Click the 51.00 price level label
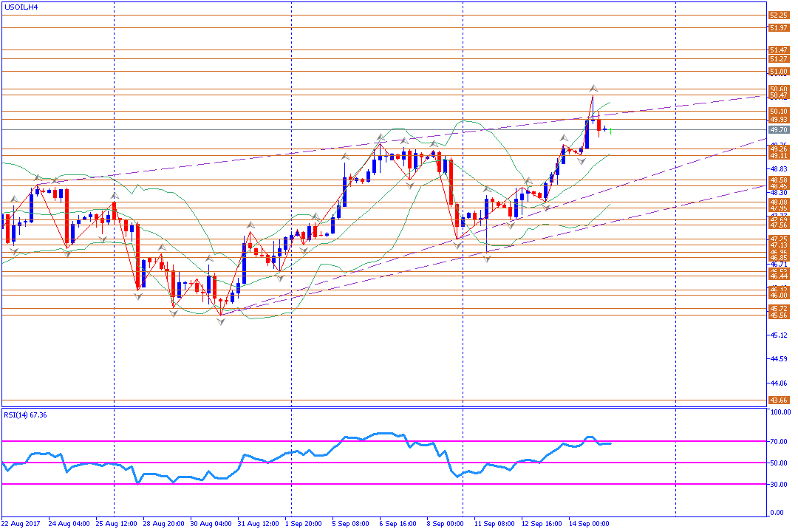The height and width of the screenshot is (532, 798). [x=777, y=72]
